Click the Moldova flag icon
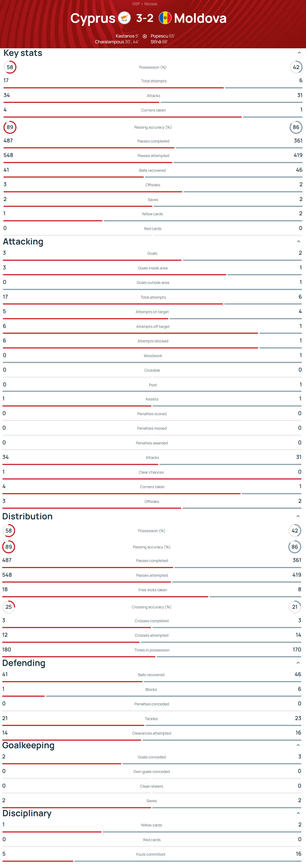306x868 pixels. (x=165, y=18)
